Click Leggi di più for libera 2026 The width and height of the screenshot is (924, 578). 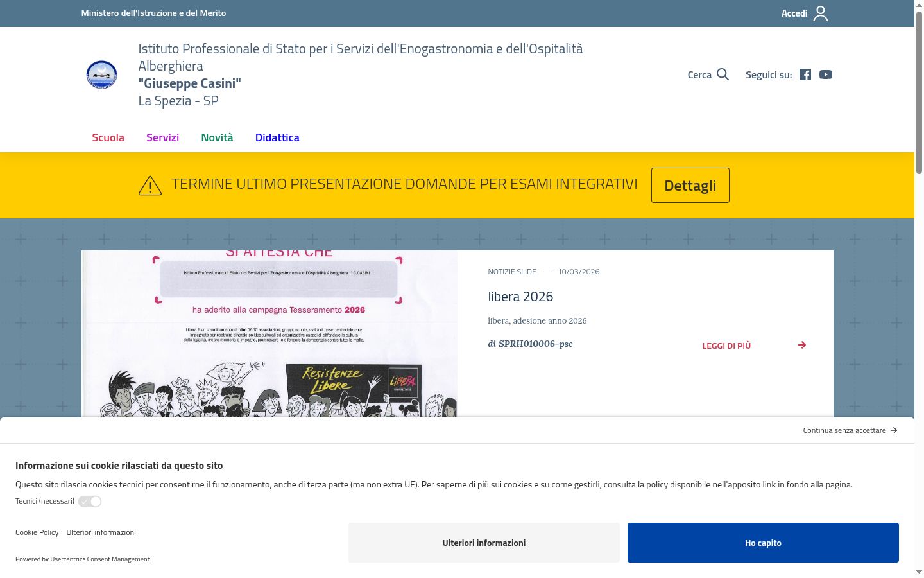point(726,346)
